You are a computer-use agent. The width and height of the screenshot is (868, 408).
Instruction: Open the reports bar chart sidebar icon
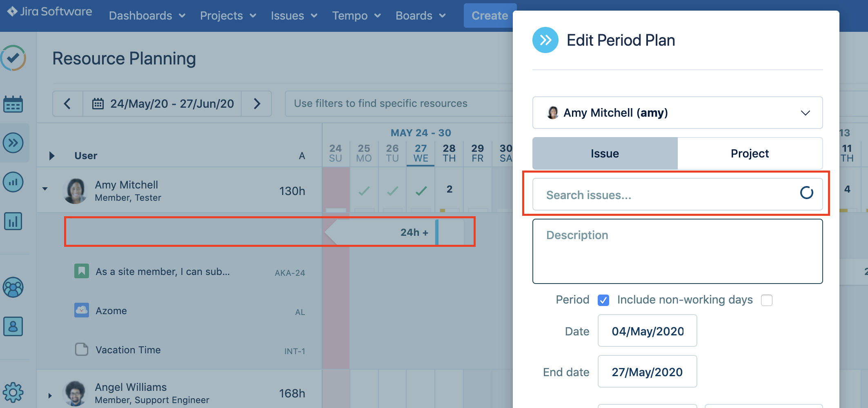[13, 222]
